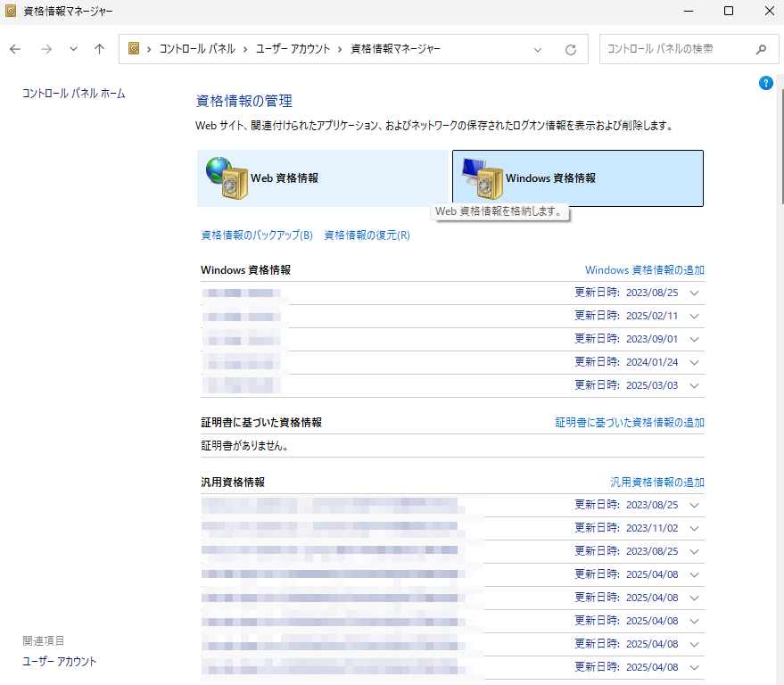
Task: Expand the Windows credential updated 2023/08/25
Action: (x=695, y=293)
